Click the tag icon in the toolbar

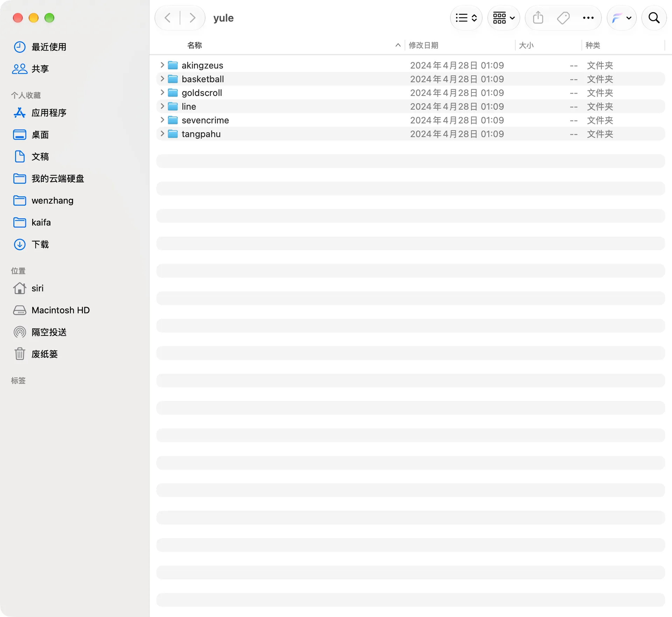point(563,18)
